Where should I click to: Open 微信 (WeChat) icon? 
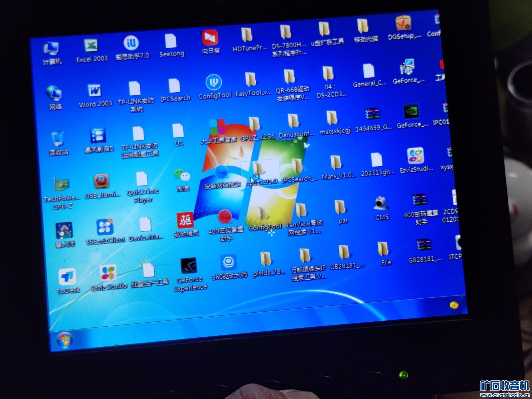(x=182, y=176)
